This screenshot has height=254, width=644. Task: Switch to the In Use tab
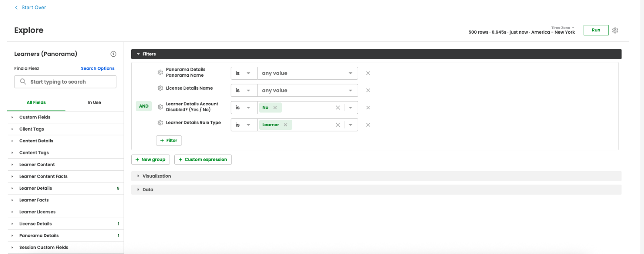pos(94,102)
